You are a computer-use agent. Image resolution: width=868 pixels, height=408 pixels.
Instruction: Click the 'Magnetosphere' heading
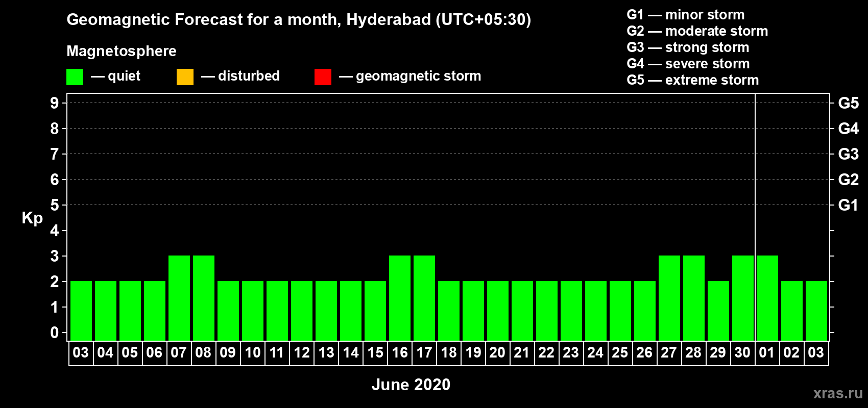[x=122, y=51]
